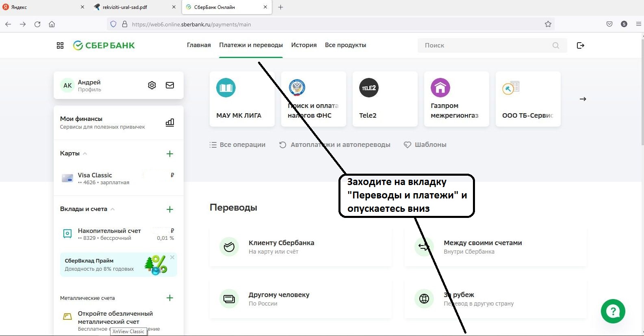Open Pocket icon in browser toolbar
644x336 pixels.
pyautogui.click(x=609, y=24)
